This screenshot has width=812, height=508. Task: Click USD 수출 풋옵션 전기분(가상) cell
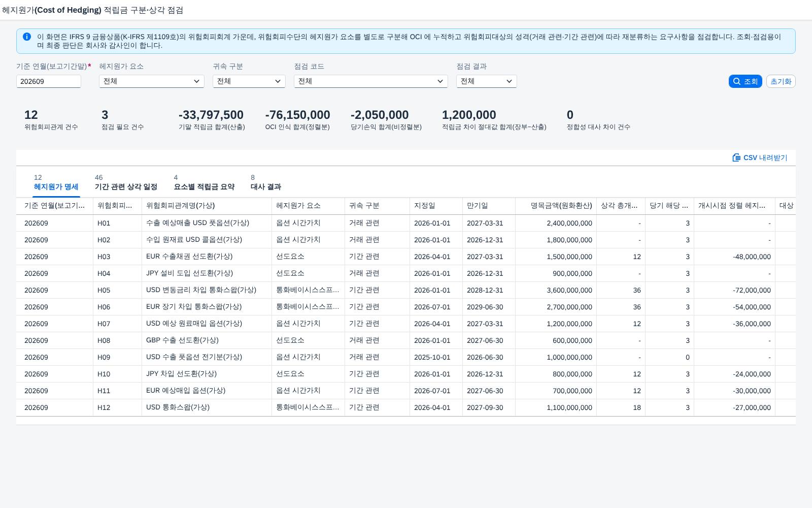coord(207,357)
